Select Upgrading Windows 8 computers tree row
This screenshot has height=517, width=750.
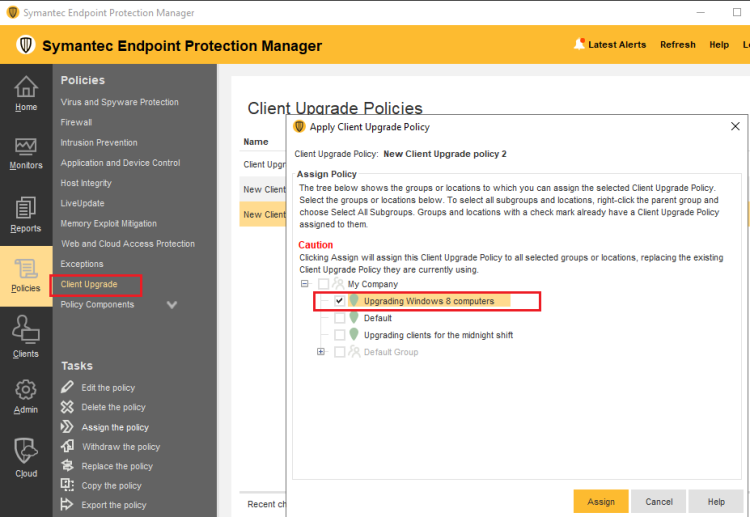[x=429, y=301]
